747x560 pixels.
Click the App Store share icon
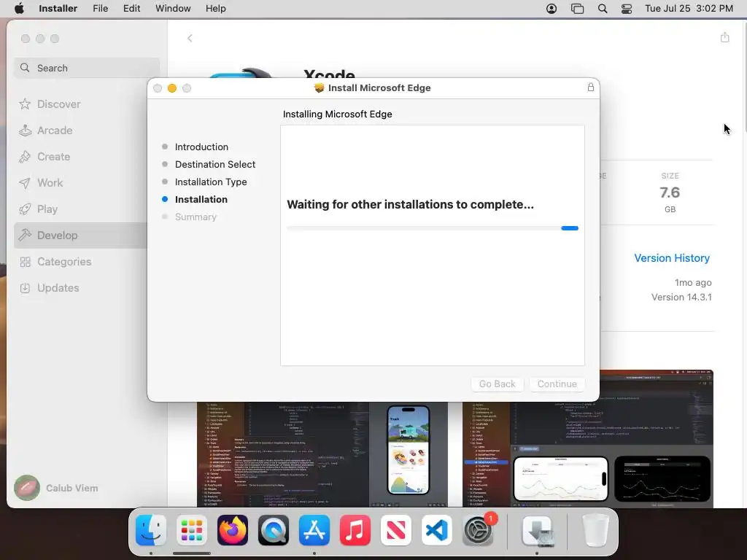click(724, 37)
